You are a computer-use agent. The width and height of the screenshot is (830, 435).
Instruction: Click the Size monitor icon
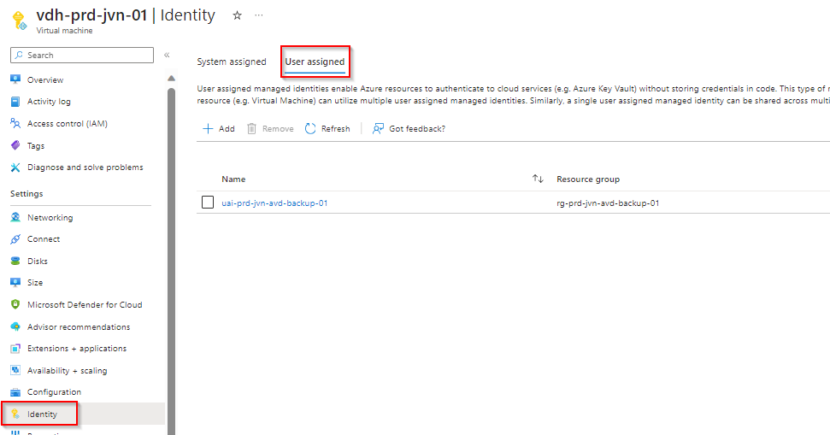pyautogui.click(x=15, y=283)
